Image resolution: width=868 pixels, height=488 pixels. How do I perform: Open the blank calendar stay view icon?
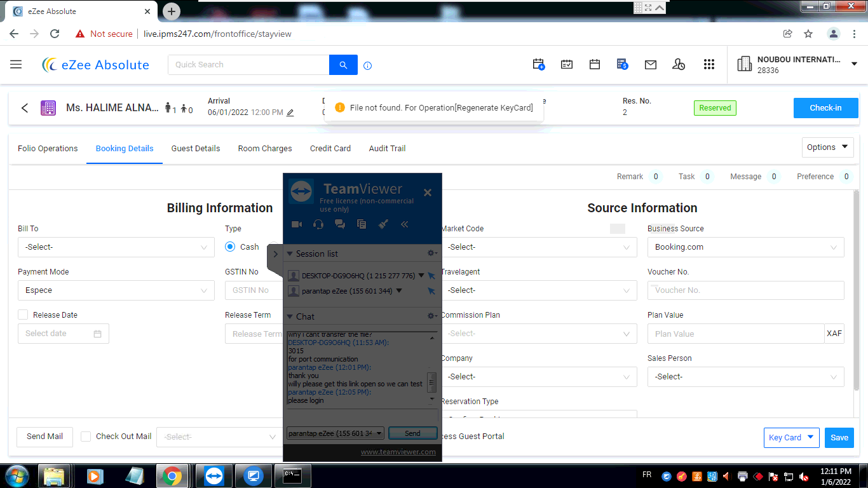[595, 64]
